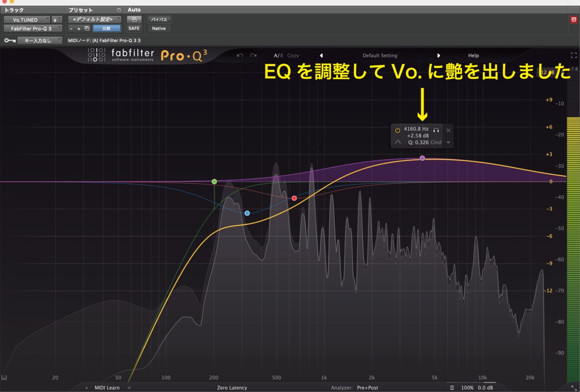580x392 pixels.
Task: Toggle the 比較 compare button
Action: coord(106,29)
